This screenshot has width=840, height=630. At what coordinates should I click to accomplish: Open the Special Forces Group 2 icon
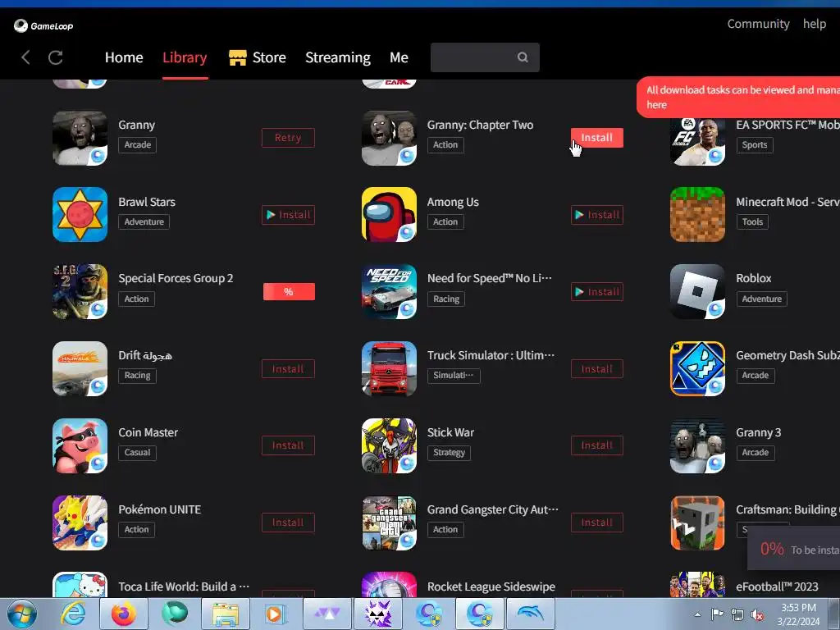[80, 291]
